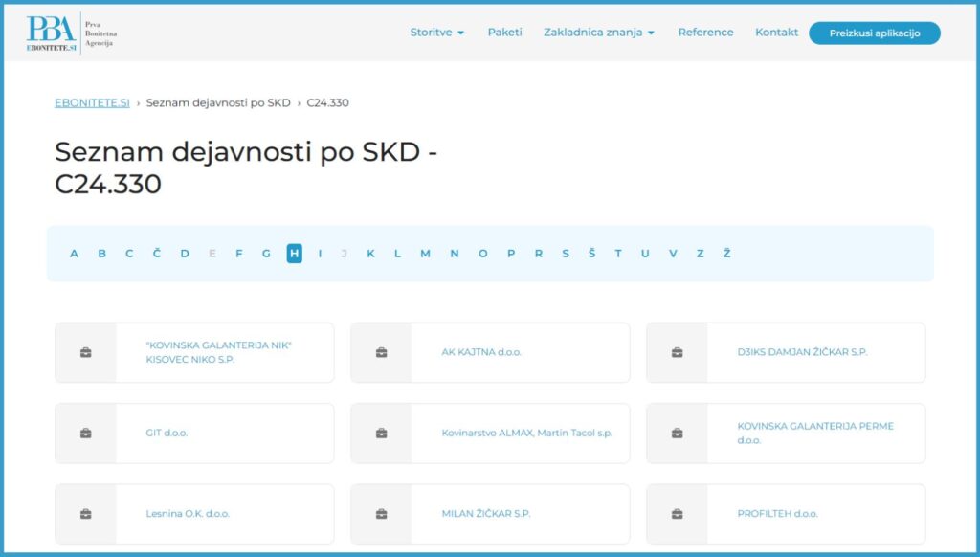980x557 pixels.
Task: Filter list by letter N
Action: pos(455,254)
